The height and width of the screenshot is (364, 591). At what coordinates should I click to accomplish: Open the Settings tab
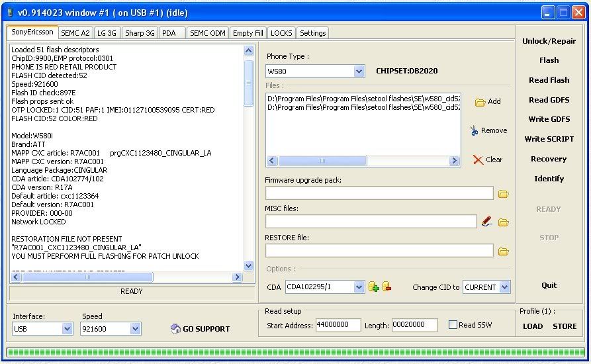point(312,33)
